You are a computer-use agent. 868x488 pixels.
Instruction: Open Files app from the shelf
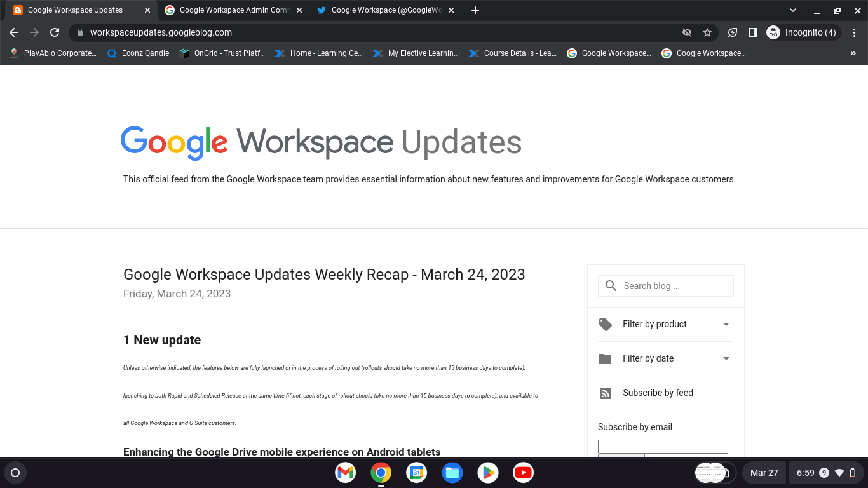click(x=452, y=473)
